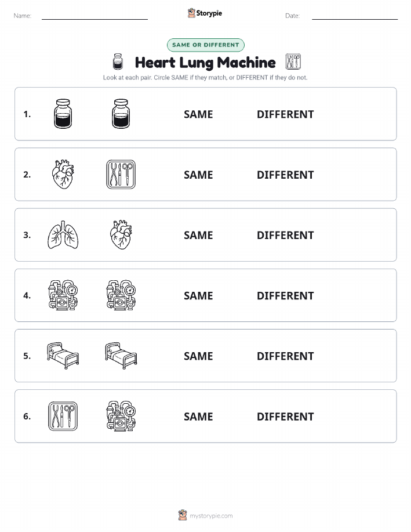Click the left heart-lung machine in row 4
The image size is (411, 532).
[x=63, y=295]
